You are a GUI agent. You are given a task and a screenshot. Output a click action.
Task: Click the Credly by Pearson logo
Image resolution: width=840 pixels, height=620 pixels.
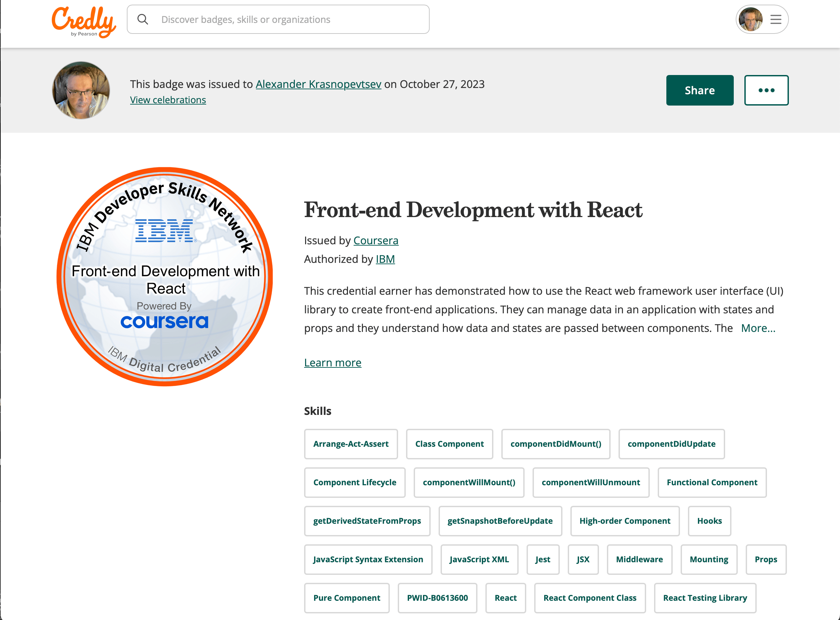(x=84, y=22)
